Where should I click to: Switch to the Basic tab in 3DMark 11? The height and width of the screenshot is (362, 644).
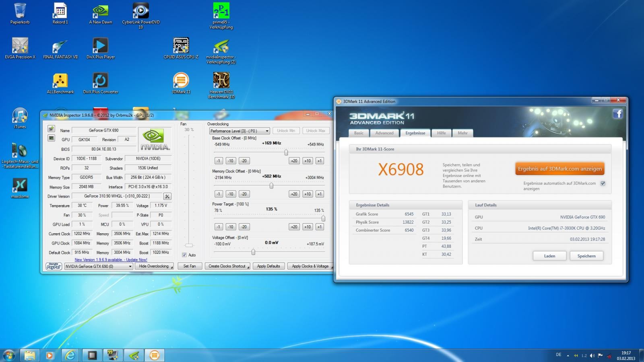tap(359, 133)
